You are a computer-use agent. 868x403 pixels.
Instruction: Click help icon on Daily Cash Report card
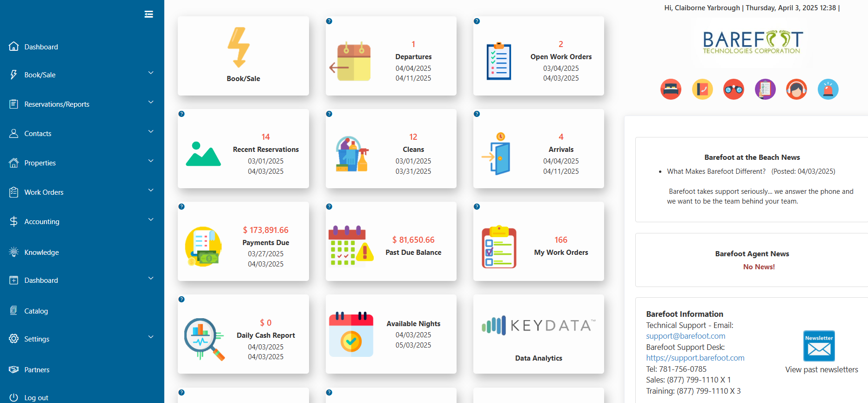tap(182, 300)
